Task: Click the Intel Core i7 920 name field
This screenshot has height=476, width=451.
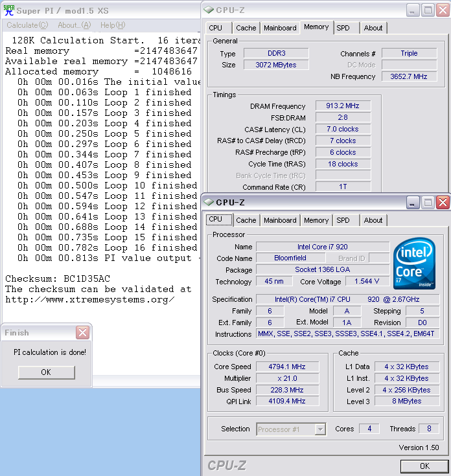Action: click(x=323, y=247)
